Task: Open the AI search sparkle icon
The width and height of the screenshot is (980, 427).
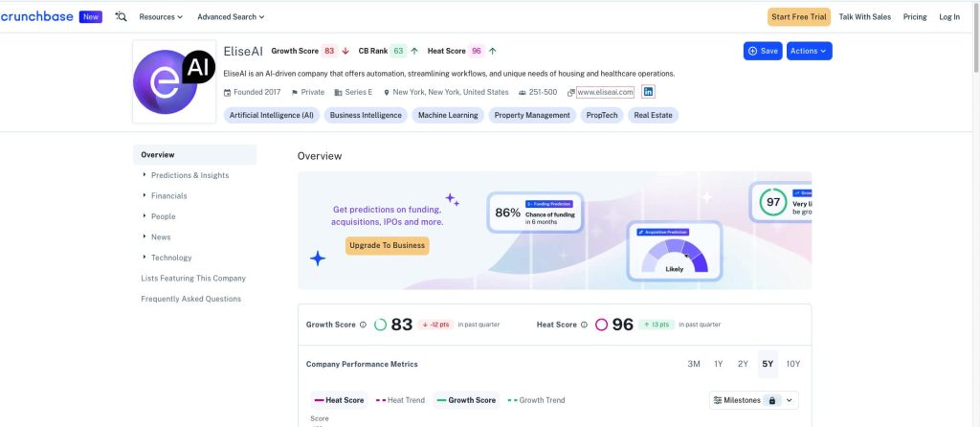Action: [122, 17]
